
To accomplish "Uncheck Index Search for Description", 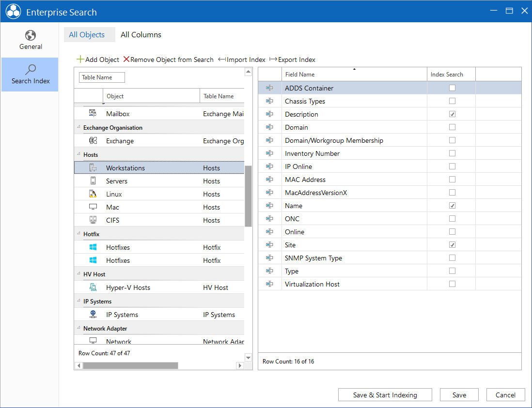I will click(452, 114).
